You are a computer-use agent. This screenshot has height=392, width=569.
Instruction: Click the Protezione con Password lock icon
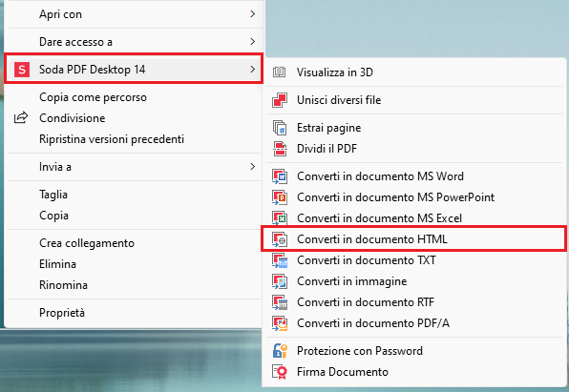280,351
